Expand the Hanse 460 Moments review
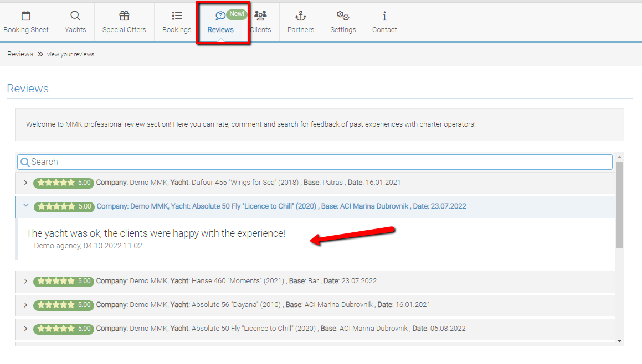Screen dimensions: 642x364 click(x=25, y=282)
